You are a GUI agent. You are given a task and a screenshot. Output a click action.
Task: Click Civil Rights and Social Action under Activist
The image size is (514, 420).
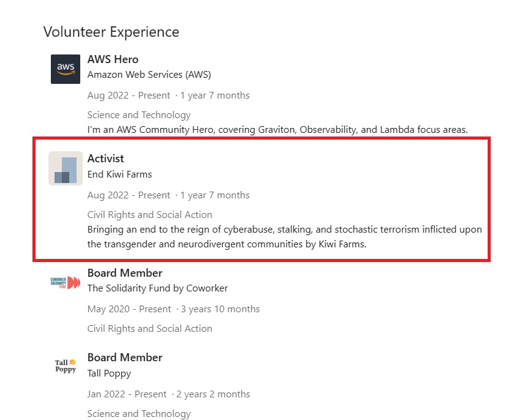(149, 215)
